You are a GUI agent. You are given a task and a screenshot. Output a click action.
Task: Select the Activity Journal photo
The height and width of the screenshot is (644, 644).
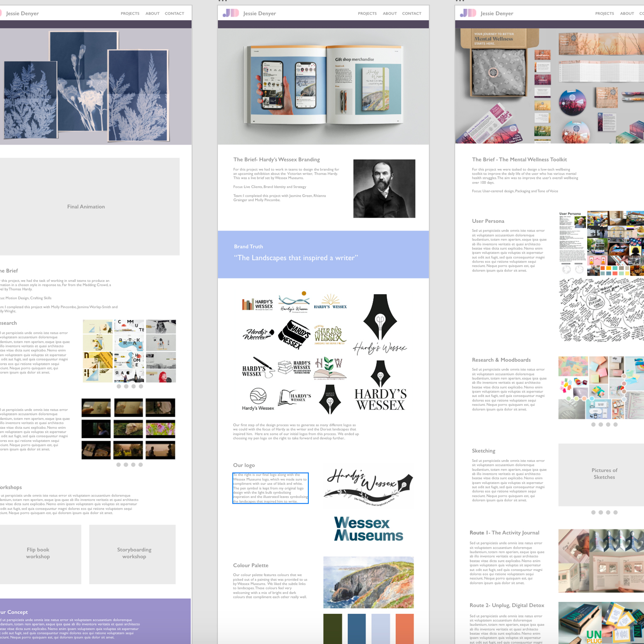[601, 561]
